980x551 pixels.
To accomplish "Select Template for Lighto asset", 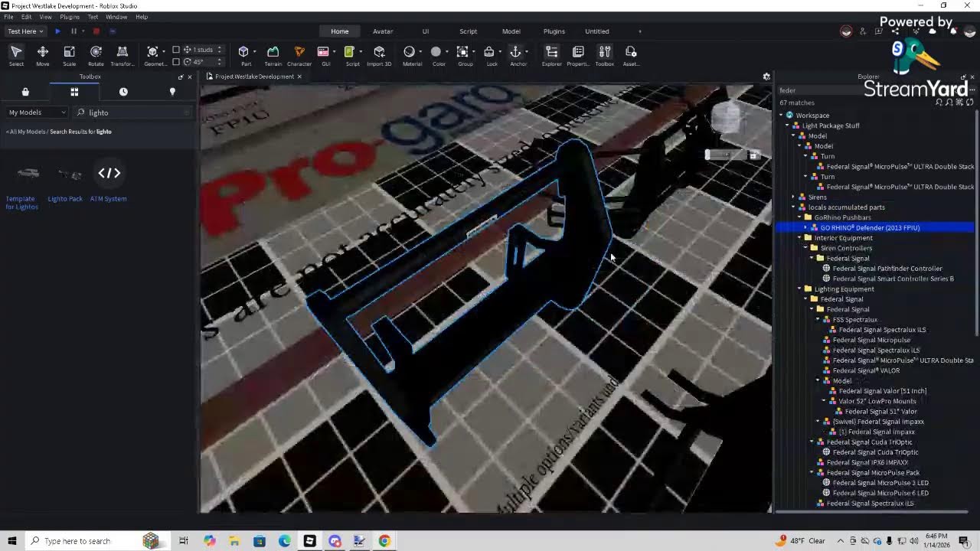I will point(22,186).
